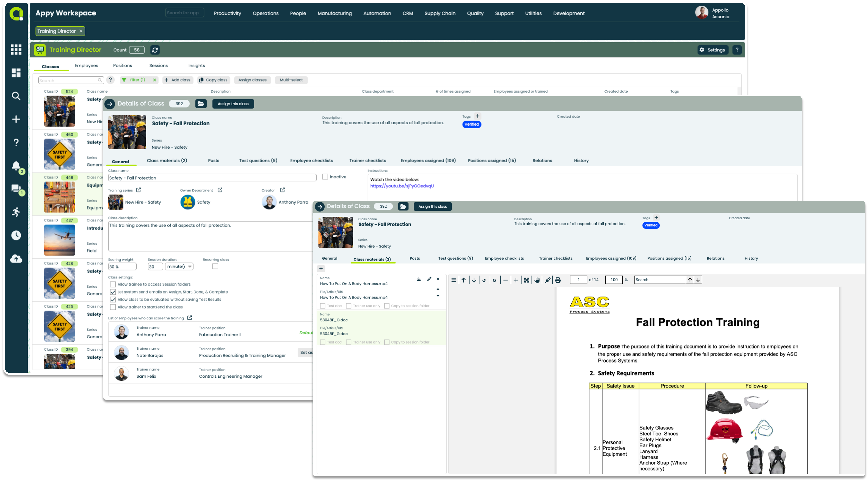Open the youtu.be instructions link

pos(402,186)
